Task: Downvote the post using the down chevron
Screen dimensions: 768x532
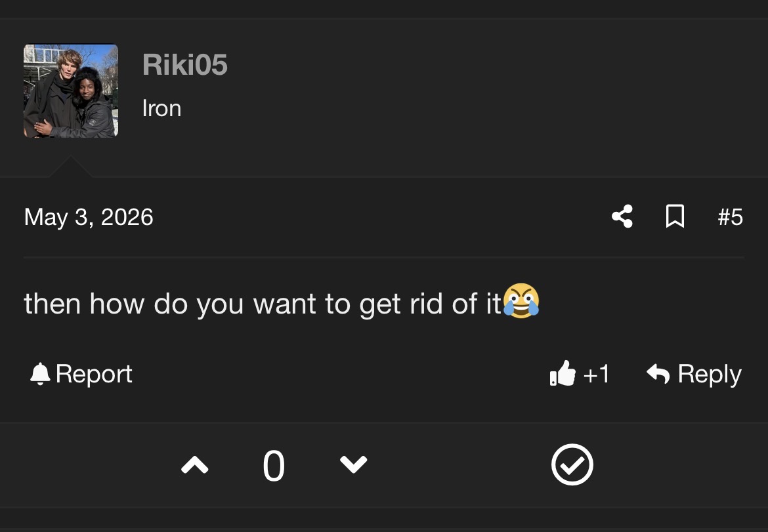Action: click(x=353, y=464)
